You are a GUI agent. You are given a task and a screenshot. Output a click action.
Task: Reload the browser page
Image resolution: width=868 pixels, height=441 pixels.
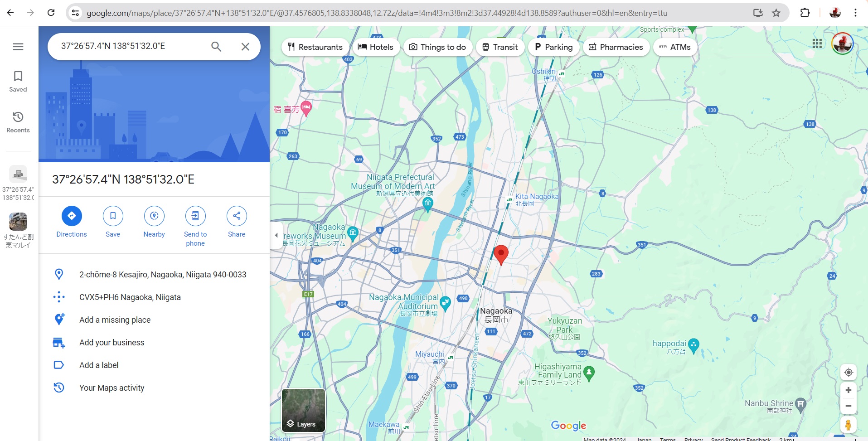tap(51, 13)
